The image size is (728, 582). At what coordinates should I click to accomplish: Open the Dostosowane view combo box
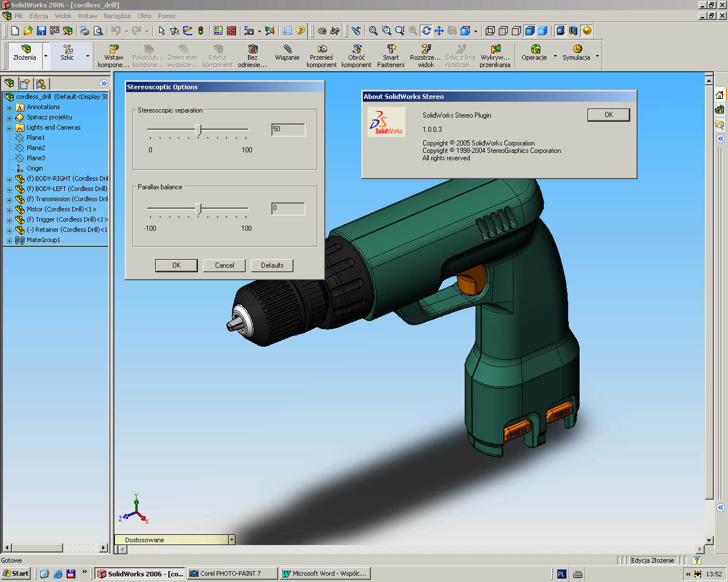tap(175, 540)
